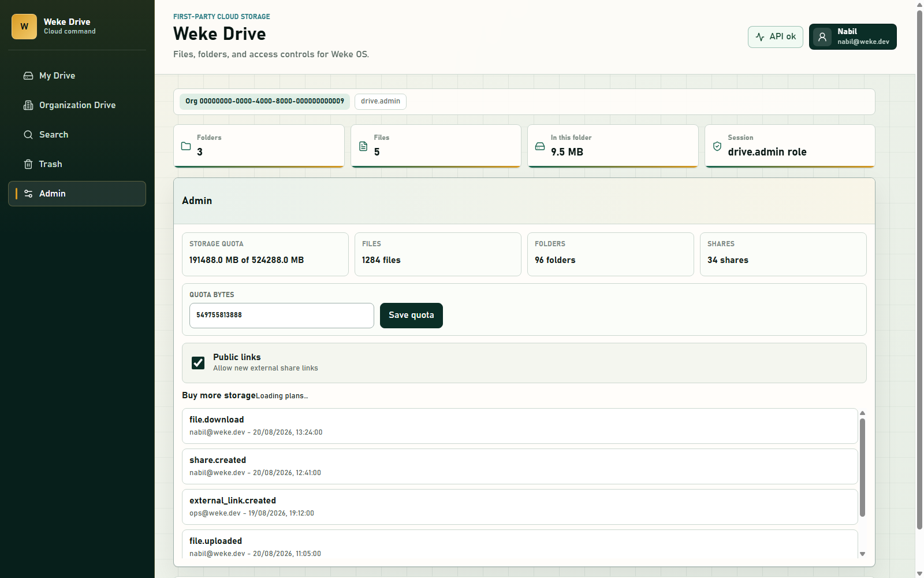Click the audit log scrollbar thumb

tap(862, 467)
